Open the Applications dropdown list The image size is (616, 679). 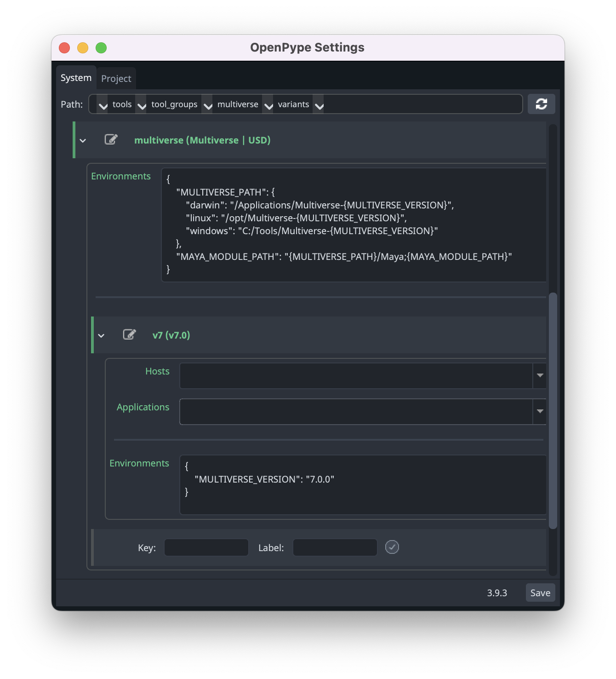click(540, 411)
